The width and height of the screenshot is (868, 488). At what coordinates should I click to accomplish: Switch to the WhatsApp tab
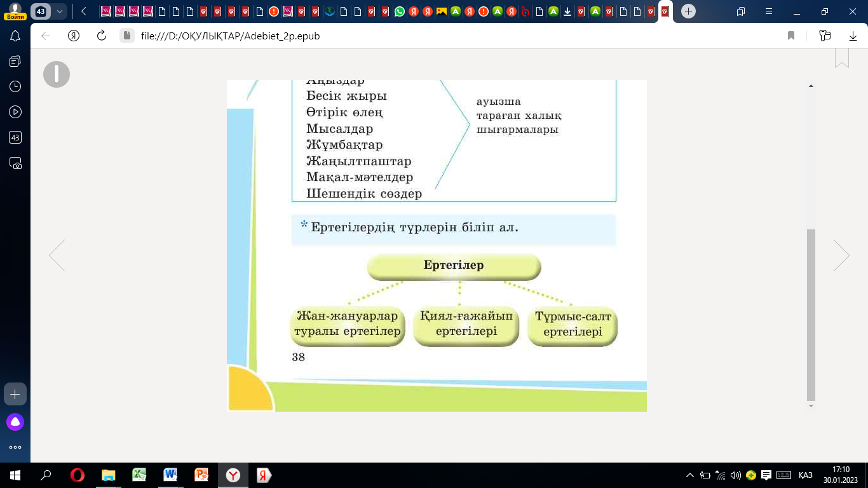400,11
